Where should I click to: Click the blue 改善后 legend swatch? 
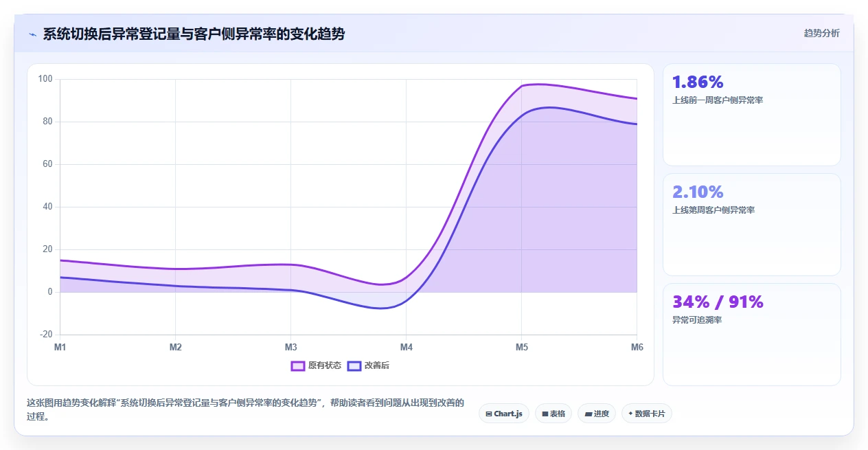(354, 365)
